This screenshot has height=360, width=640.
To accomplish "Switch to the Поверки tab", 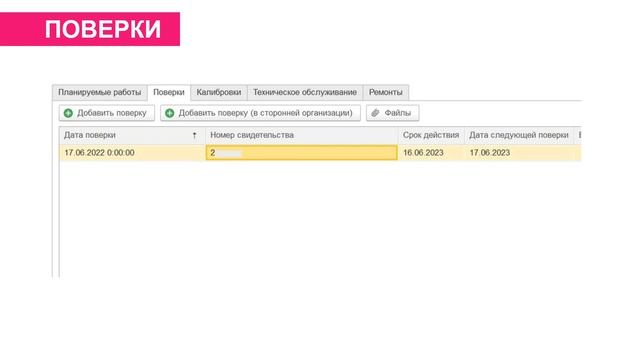I will pos(169,92).
